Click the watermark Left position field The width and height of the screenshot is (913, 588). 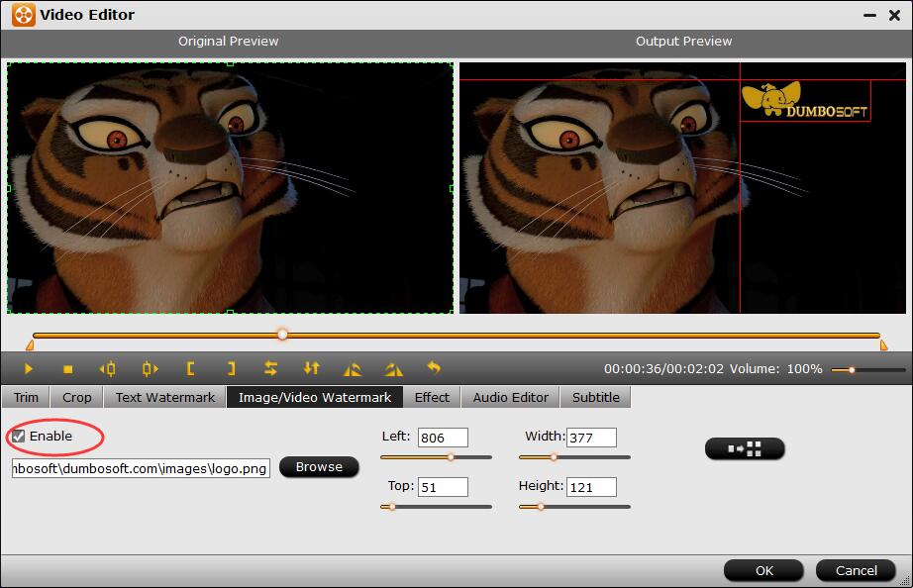click(x=443, y=438)
